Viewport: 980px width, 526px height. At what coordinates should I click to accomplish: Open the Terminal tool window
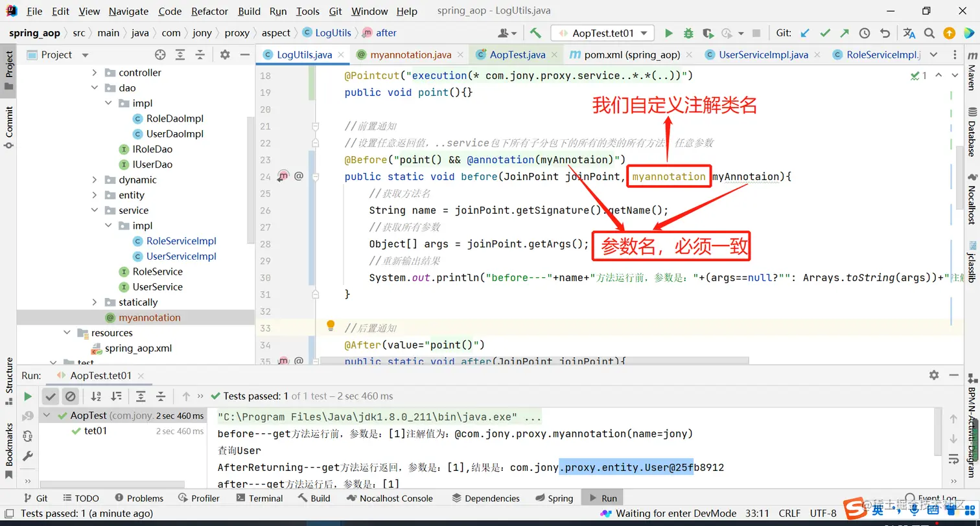pos(259,498)
